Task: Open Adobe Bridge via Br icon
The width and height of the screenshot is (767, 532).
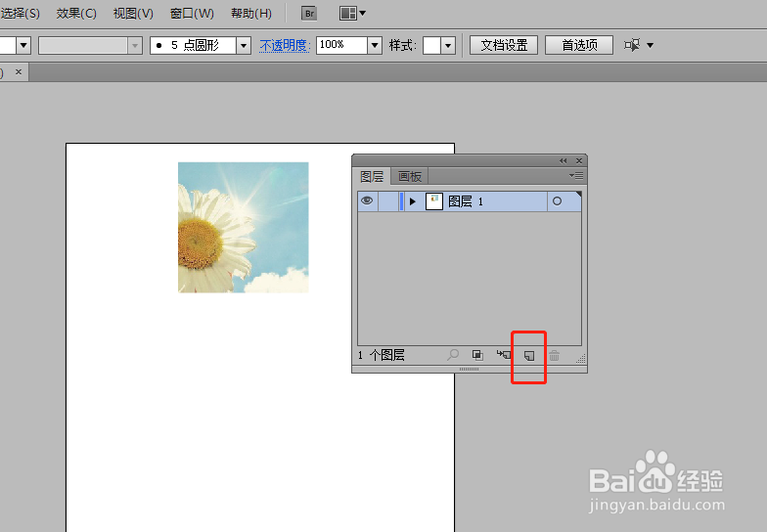Action: click(x=309, y=14)
